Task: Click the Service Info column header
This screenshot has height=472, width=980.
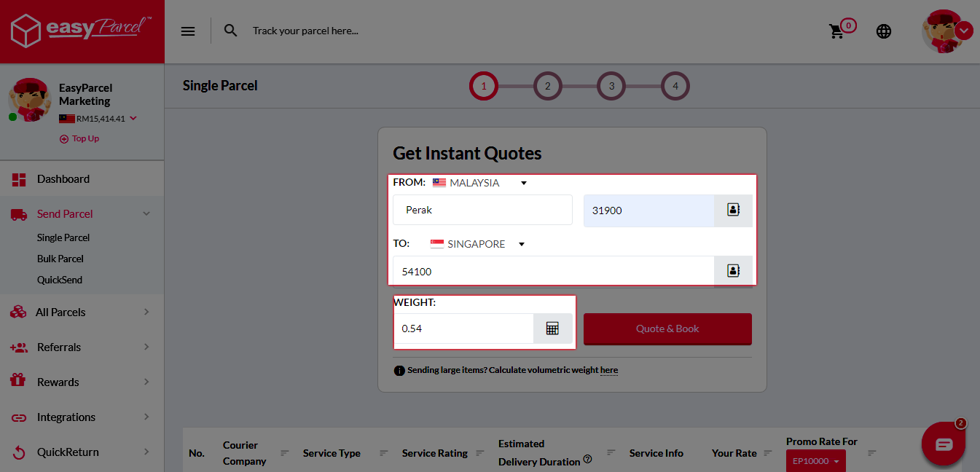Action: 656,453
